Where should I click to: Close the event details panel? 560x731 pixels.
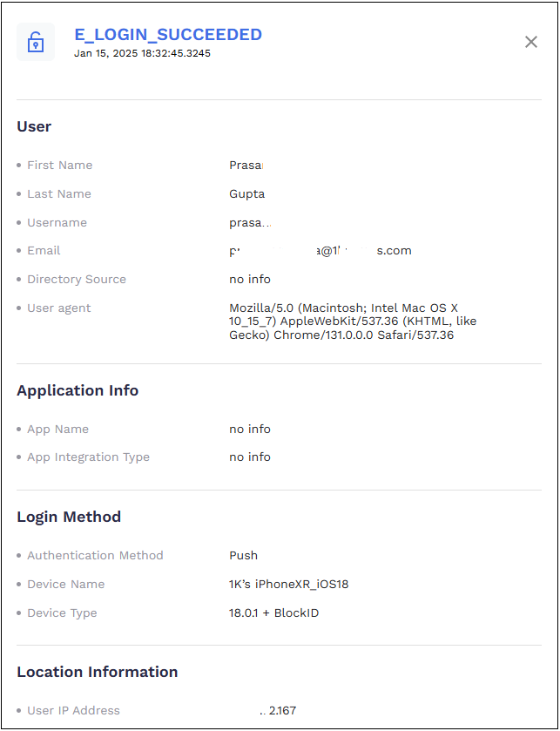530,42
